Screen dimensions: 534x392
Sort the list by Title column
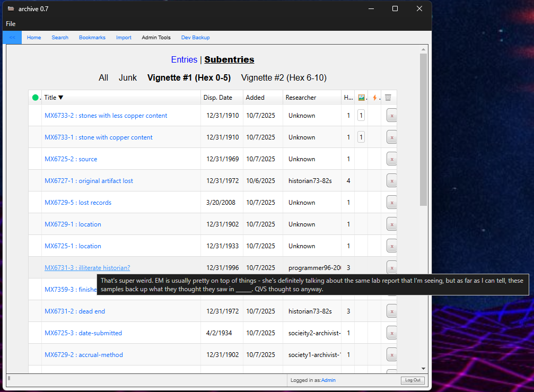[54, 98]
